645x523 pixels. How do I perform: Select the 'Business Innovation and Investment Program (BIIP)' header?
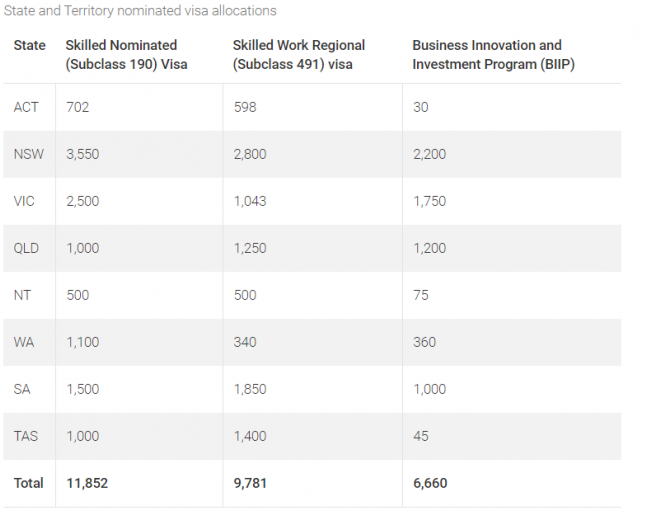coord(487,55)
